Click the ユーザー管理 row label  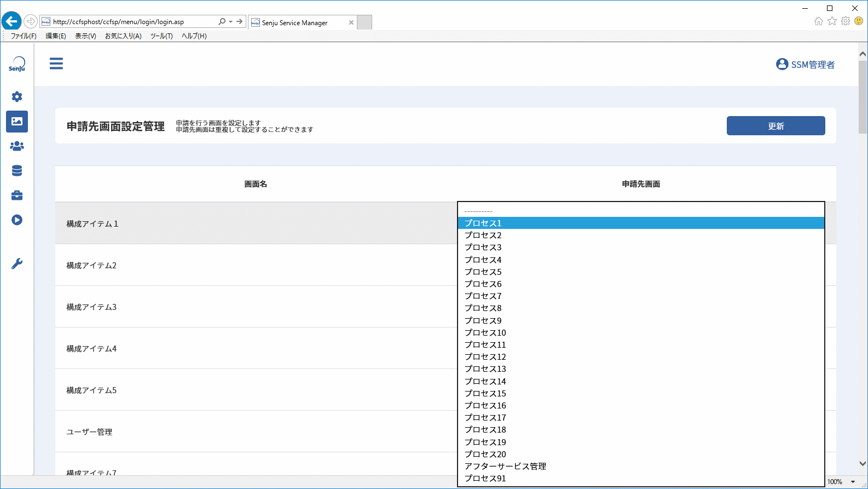(89, 432)
